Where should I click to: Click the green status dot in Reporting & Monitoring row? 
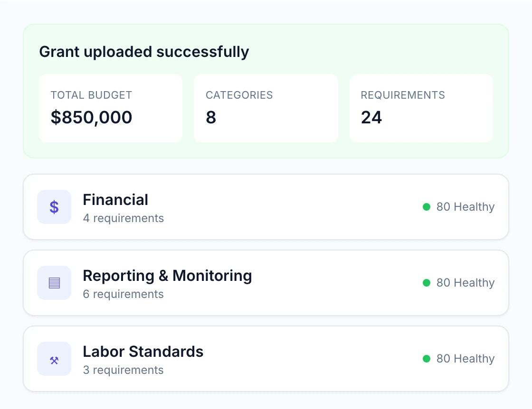tap(427, 283)
